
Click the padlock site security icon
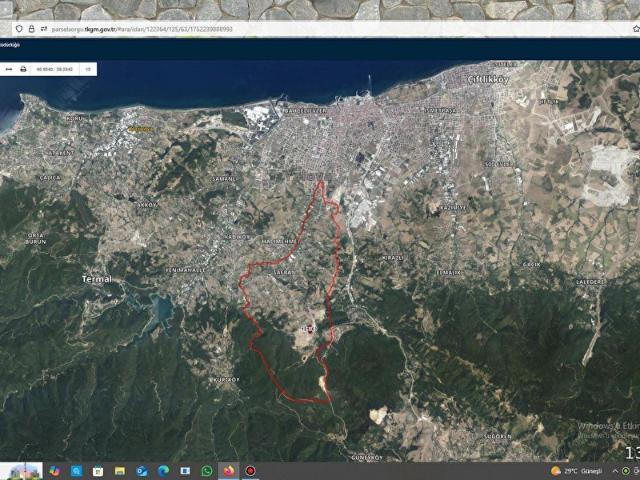click(x=31, y=29)
